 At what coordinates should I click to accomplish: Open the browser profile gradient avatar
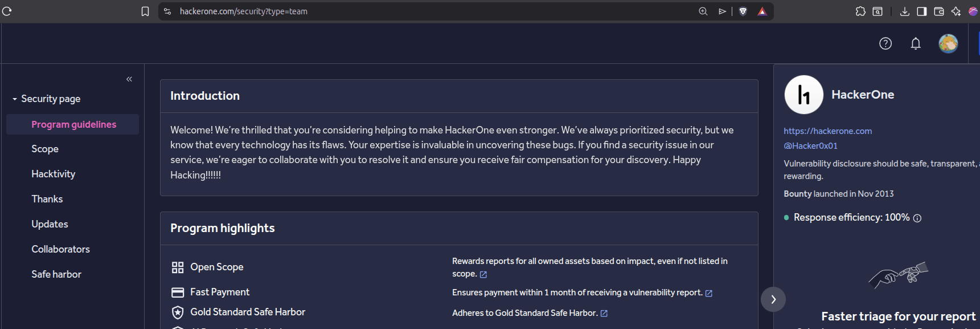pos(973,11)
